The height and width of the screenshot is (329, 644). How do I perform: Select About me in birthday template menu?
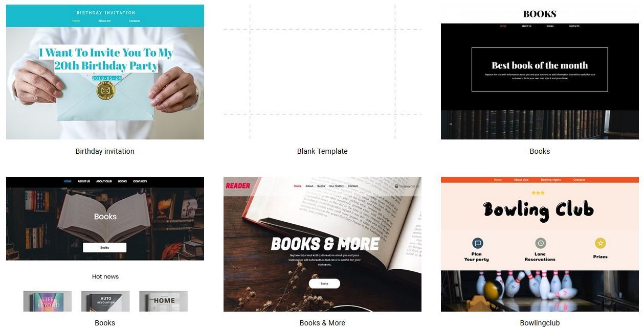[x=104, y=21]
